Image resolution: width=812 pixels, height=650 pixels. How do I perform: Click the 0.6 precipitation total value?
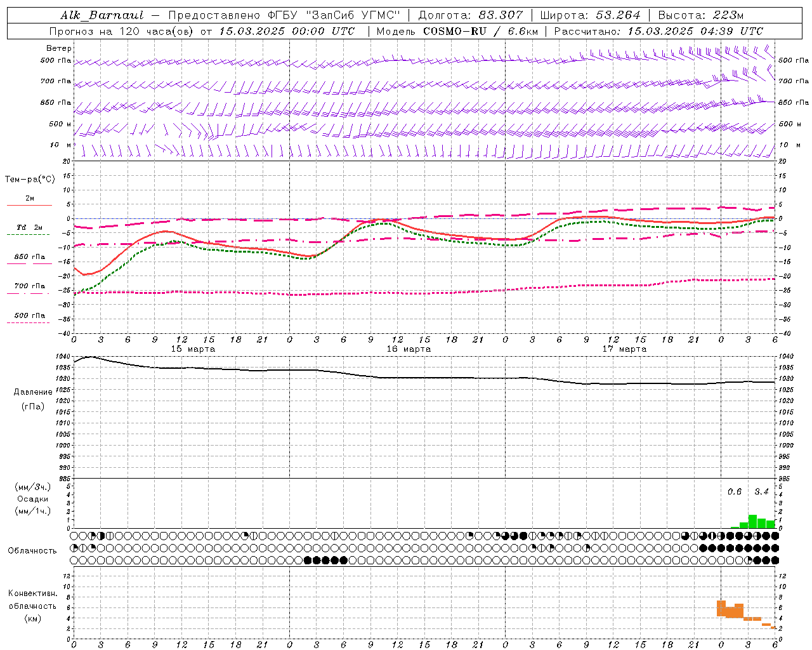[735, 492]
